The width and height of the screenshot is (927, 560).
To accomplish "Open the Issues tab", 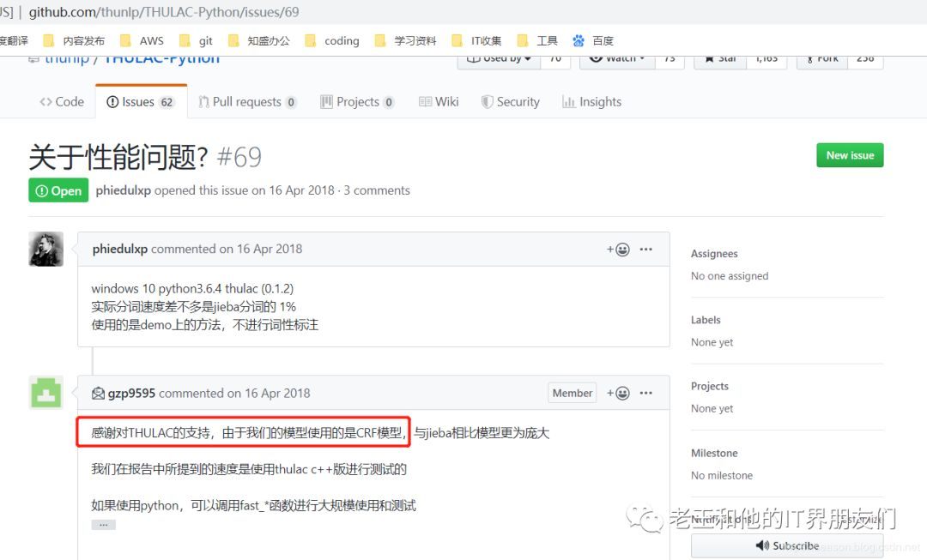I will point(141,101).
